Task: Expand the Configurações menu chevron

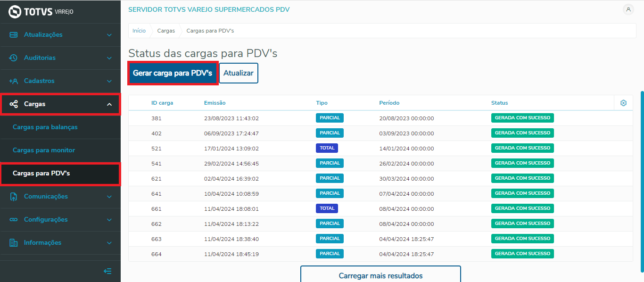Action: pyautogui.click(x=109, y=220)
